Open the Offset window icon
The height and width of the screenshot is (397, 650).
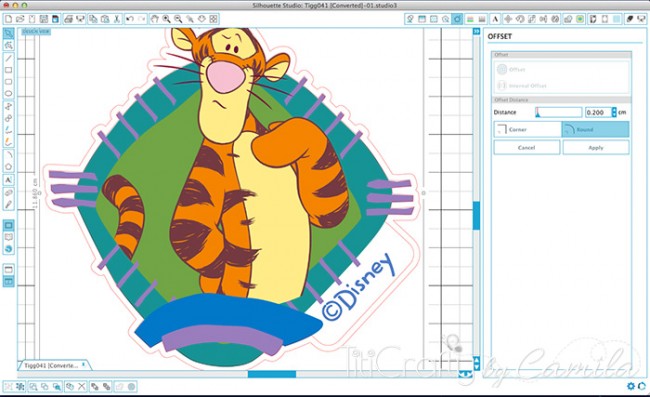click(457, 19)
